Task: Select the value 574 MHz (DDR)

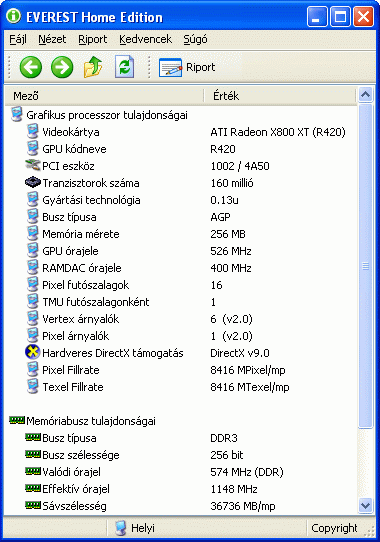Action: pyautogui.click(x=247, y=471)
